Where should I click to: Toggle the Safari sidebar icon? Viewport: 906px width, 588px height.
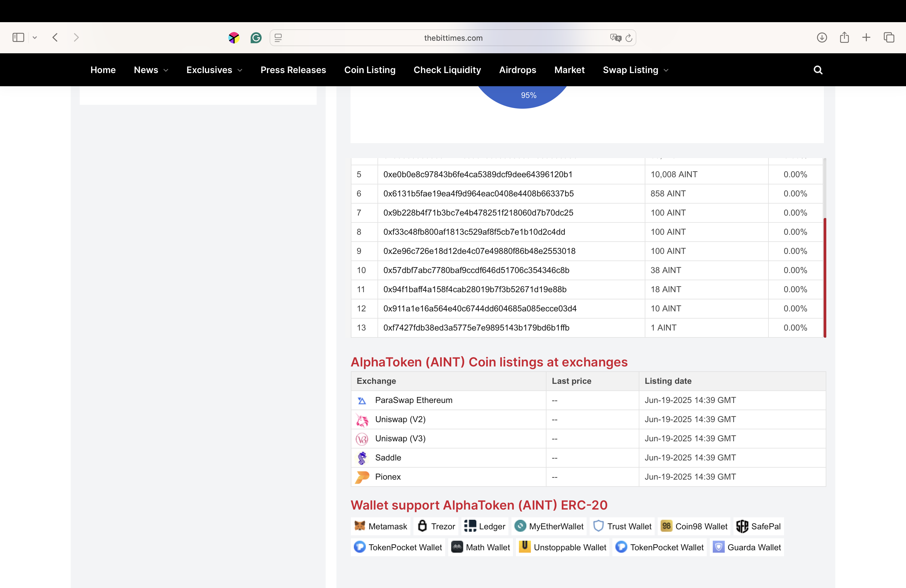(x=18, y=37)
